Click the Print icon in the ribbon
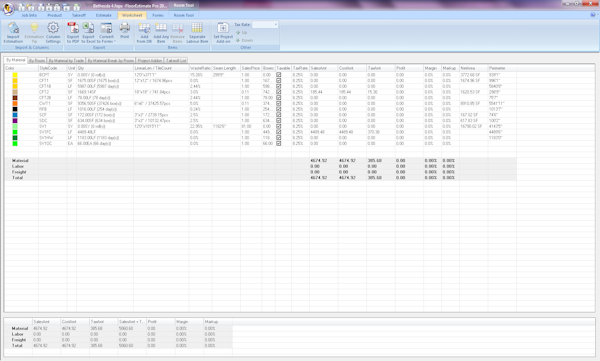Viewport: 600px width, 361px height. [x=125, y=28]
